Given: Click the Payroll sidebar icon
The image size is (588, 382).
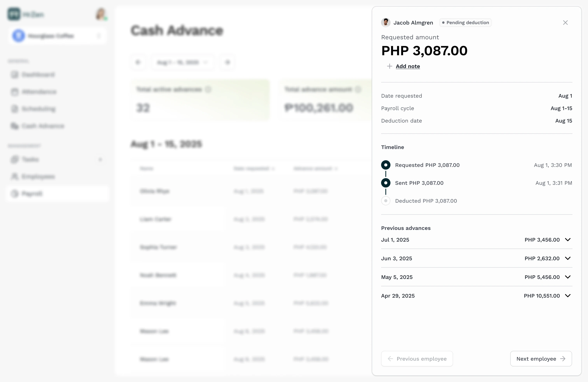Looking at the screenshot, I should coord(15,194).
